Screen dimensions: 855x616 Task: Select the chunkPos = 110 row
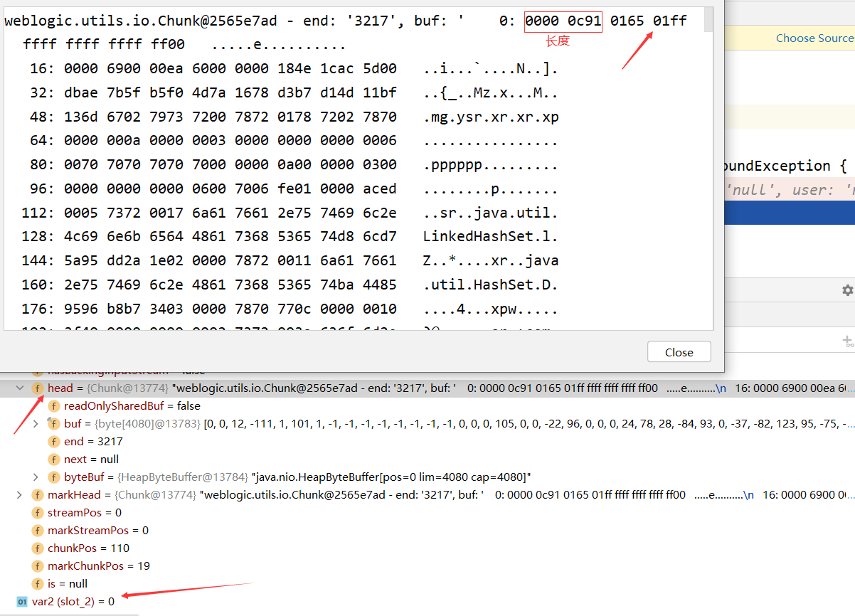pos(427,548)
